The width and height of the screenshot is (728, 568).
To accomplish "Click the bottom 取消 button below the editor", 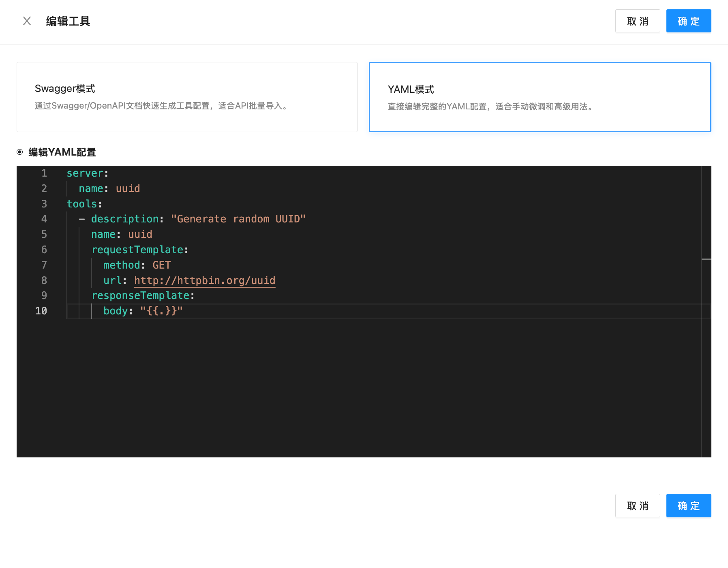I will [x=637, y=506].
